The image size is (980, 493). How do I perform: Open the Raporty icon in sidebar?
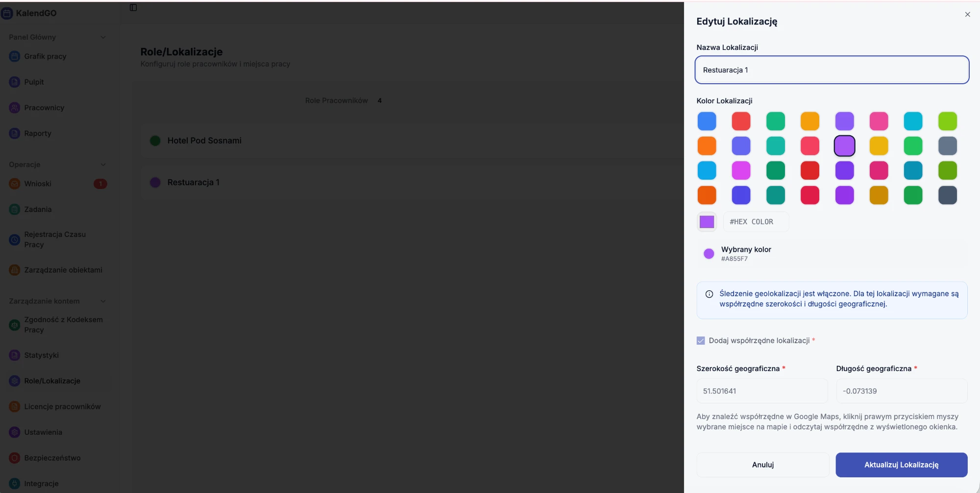(x=15, y=133)
